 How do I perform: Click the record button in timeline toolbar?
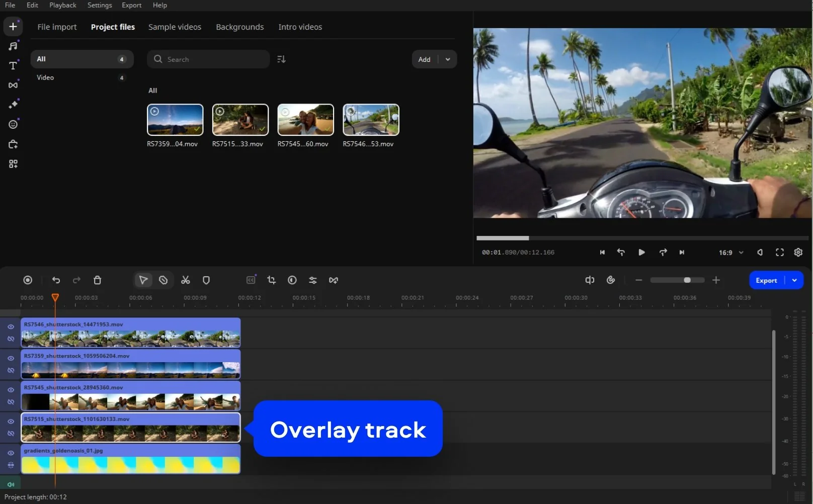pos(28,280)
